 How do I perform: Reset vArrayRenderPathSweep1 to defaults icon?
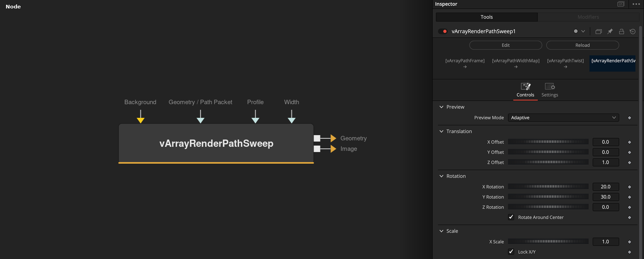click(x=633, y=31)
